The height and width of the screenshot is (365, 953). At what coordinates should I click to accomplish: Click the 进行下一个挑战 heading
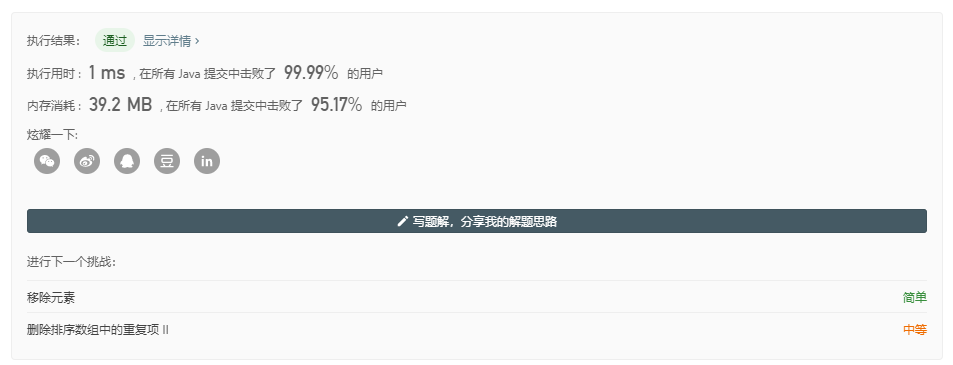71,262
